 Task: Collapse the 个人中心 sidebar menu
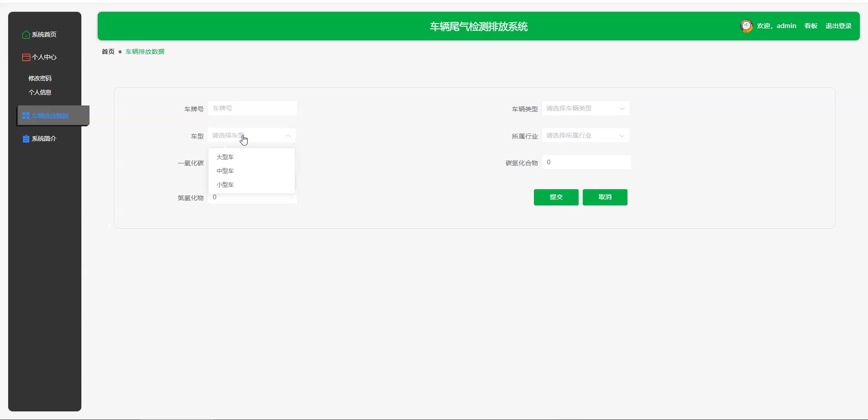pyautogui.click(x=45, y=57)
